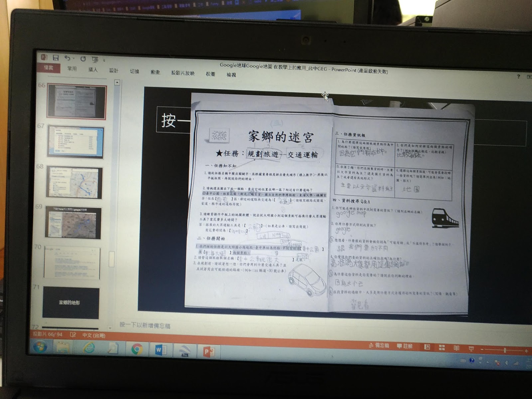This screenshot has height=399, width=532.
Task: Toggle the 註解 (Comments) button in status bar
Action: click(405, 346)
